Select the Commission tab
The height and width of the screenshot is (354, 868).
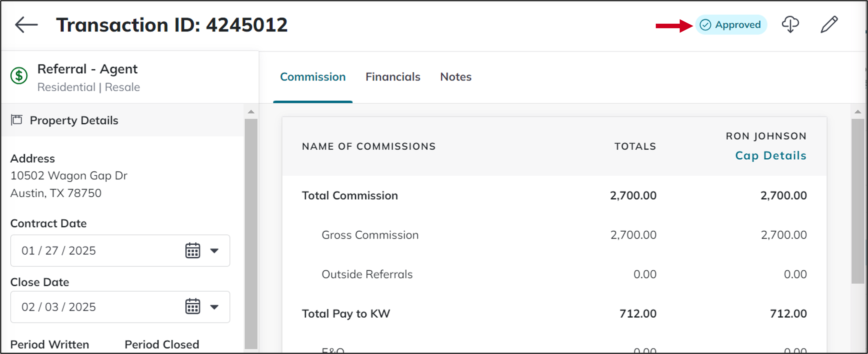pos(313,77)
